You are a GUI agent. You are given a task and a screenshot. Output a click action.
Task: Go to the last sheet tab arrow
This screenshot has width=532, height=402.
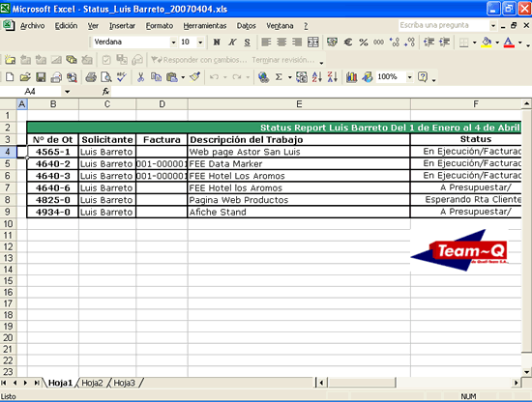36,383
